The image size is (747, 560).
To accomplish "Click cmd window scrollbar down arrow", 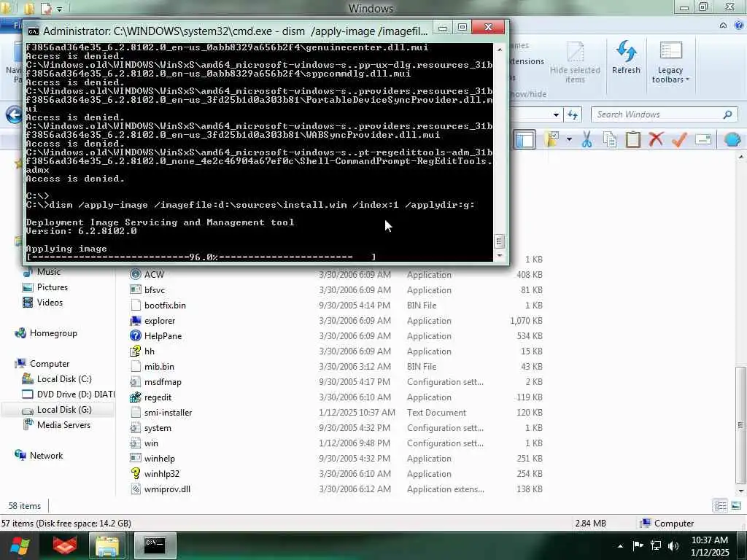I will click(499, 256).
